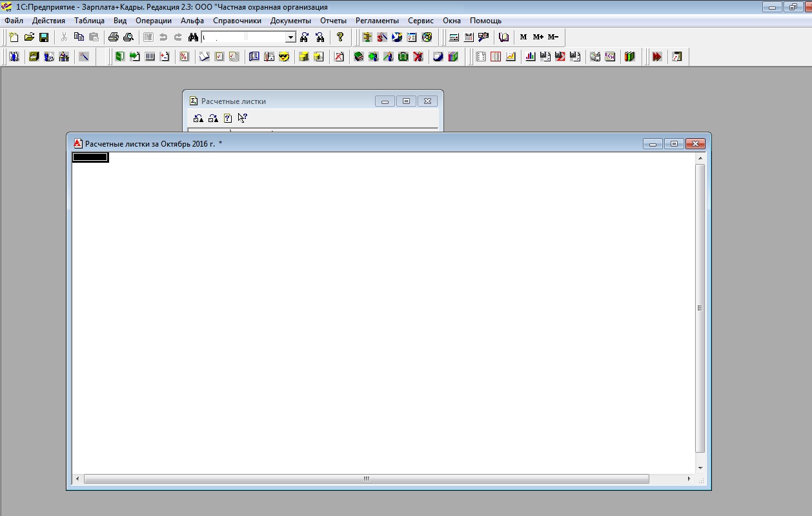Click inside the toolbar search field

coord(243,37)
